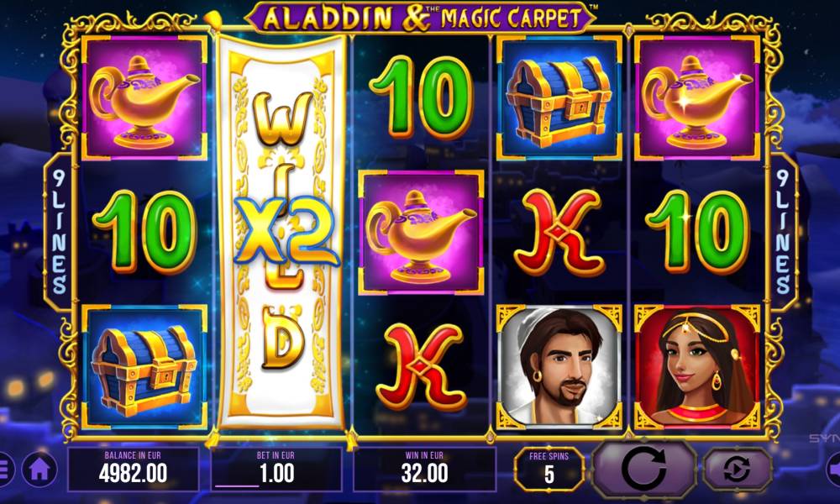Screen dimensions: 840x504
Task: Click the treasure chest in fourth reel
Action: click(559, 98)
